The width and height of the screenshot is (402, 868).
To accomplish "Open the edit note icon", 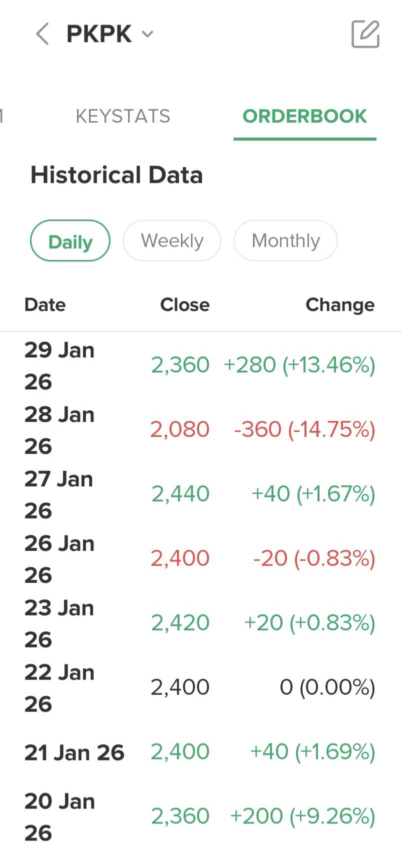I will click(x=365, y=34).
